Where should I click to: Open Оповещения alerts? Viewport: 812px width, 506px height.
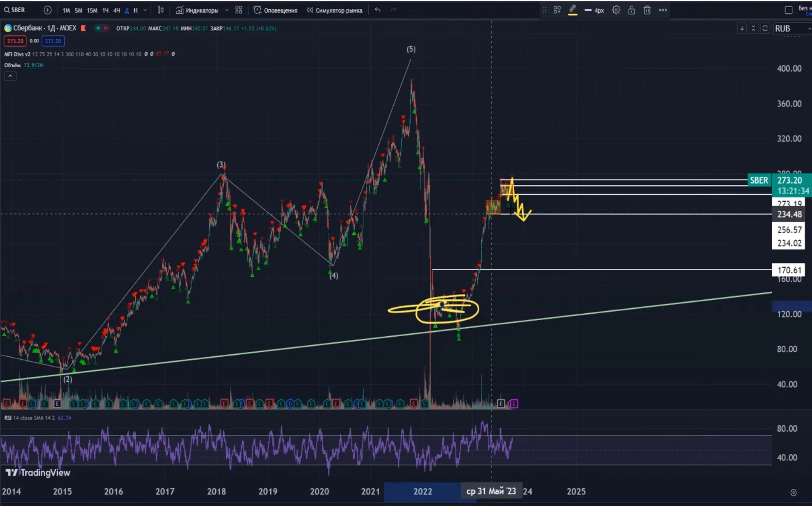pos(276,10)
